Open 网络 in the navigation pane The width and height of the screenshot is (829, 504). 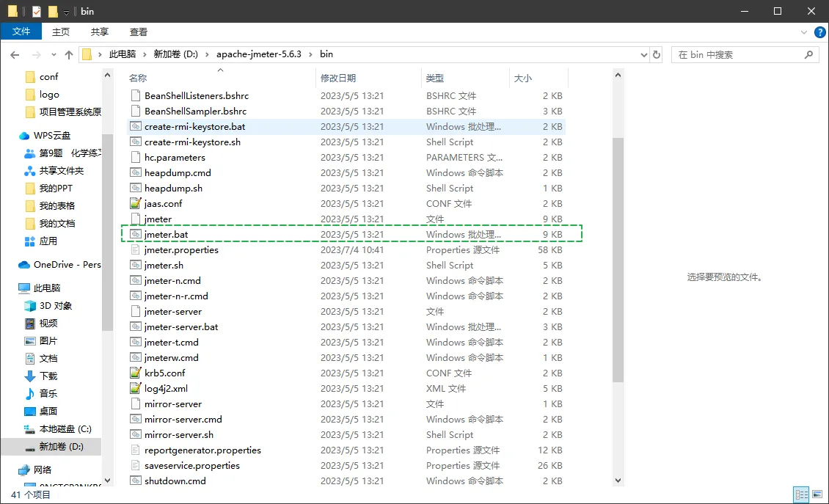[43, 470]
